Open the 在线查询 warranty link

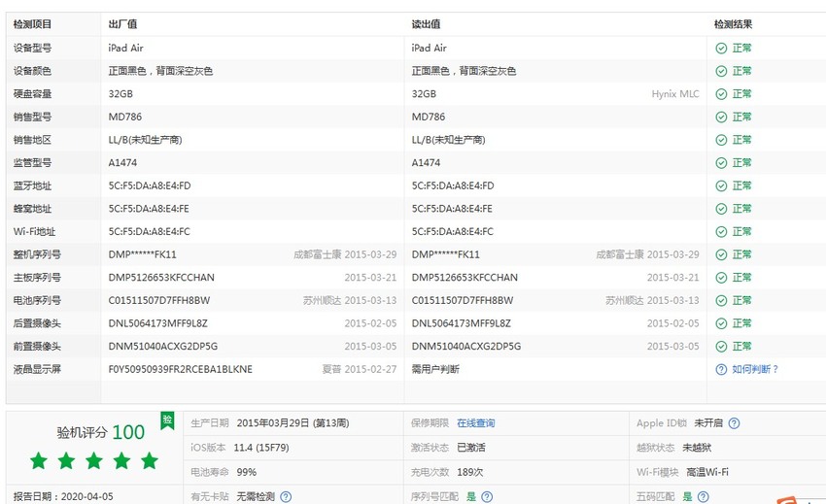(x=476, y=423)
